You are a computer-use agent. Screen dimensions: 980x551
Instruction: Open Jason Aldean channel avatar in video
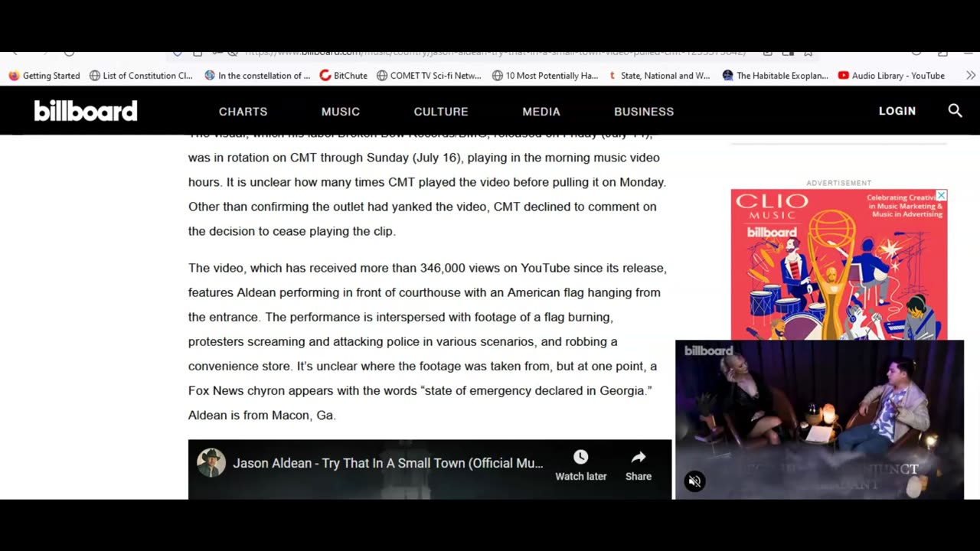[x=211, y=463]
